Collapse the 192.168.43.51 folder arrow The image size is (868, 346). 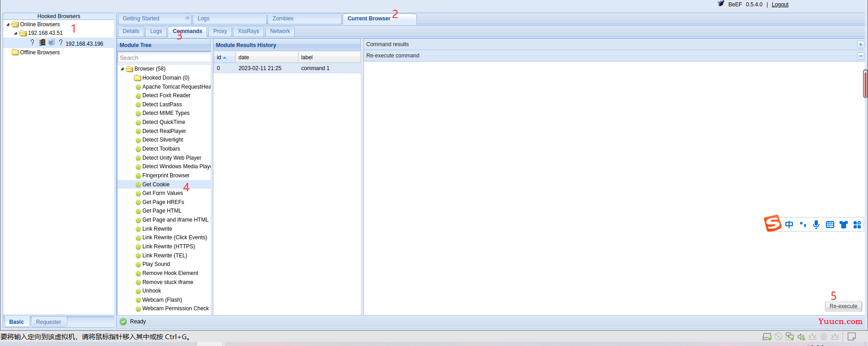coord(16,33)
